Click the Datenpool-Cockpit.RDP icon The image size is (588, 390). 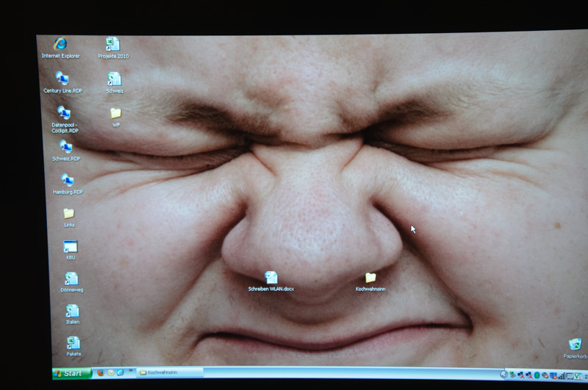point(65,113)
